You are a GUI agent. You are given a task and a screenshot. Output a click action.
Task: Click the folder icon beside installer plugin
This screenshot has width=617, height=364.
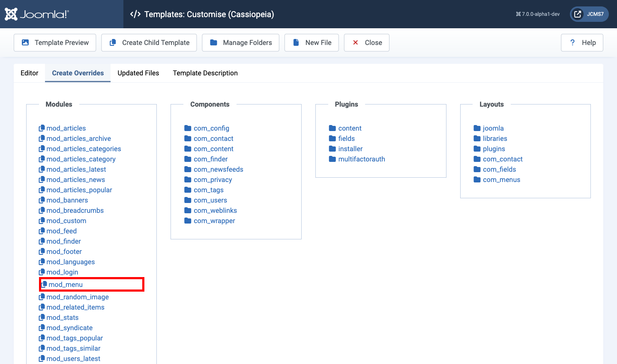coord(332,149)
